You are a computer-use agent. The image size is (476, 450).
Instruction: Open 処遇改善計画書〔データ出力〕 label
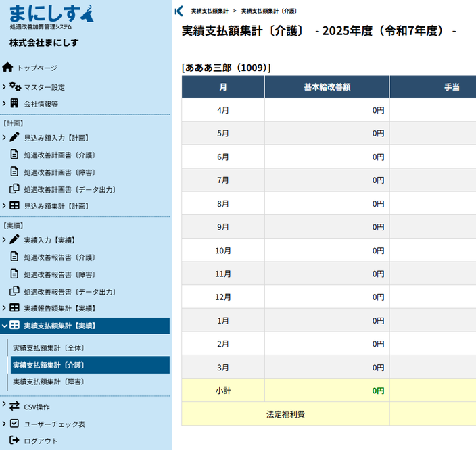coord(70,190)
